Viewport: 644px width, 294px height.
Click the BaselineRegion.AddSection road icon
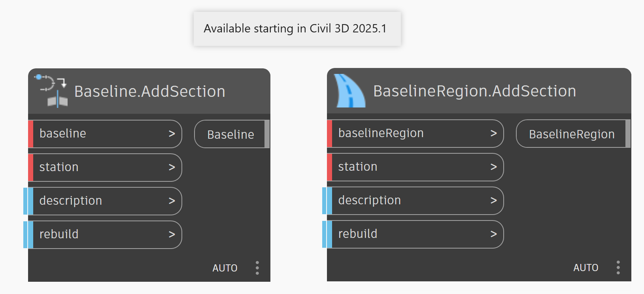[x=349, y=91]
